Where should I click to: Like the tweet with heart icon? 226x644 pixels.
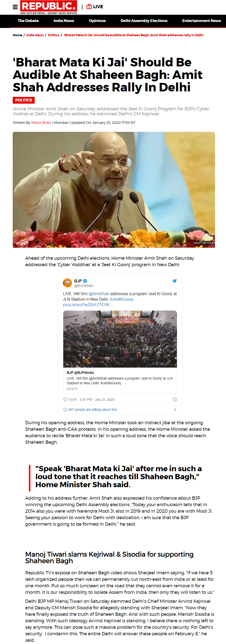point(65,400)
